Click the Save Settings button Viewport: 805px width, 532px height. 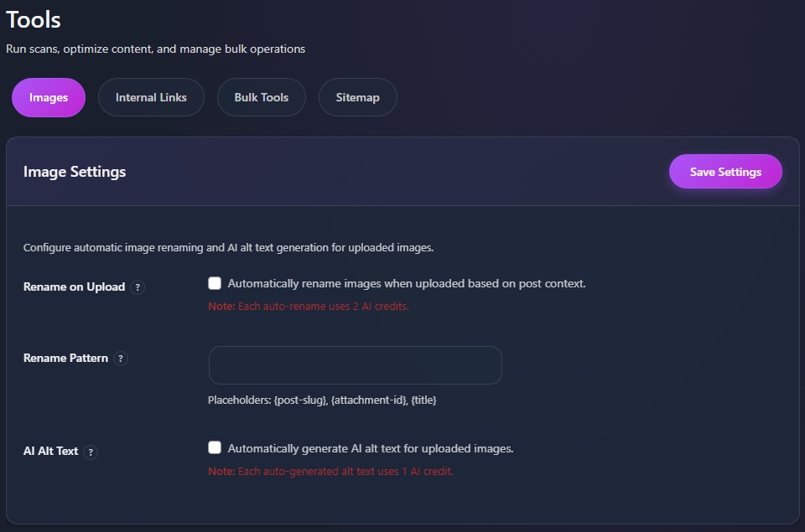click(725, 171)
